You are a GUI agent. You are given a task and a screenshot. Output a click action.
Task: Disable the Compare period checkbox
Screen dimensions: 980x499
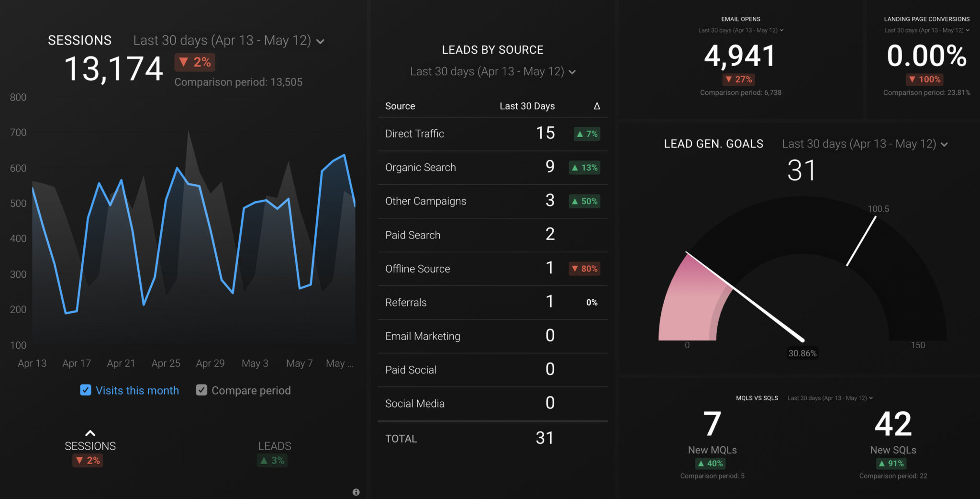click(x=201, y=390)
